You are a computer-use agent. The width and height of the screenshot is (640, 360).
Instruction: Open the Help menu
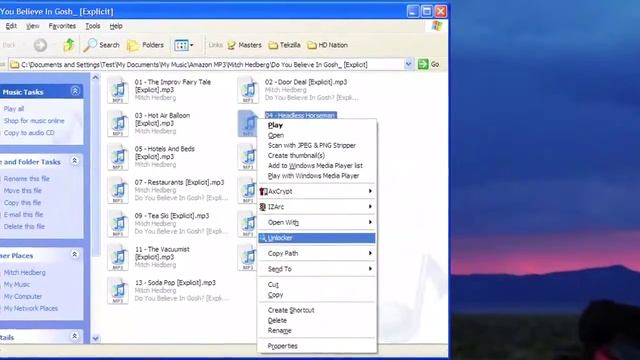(x=116, y=26)
